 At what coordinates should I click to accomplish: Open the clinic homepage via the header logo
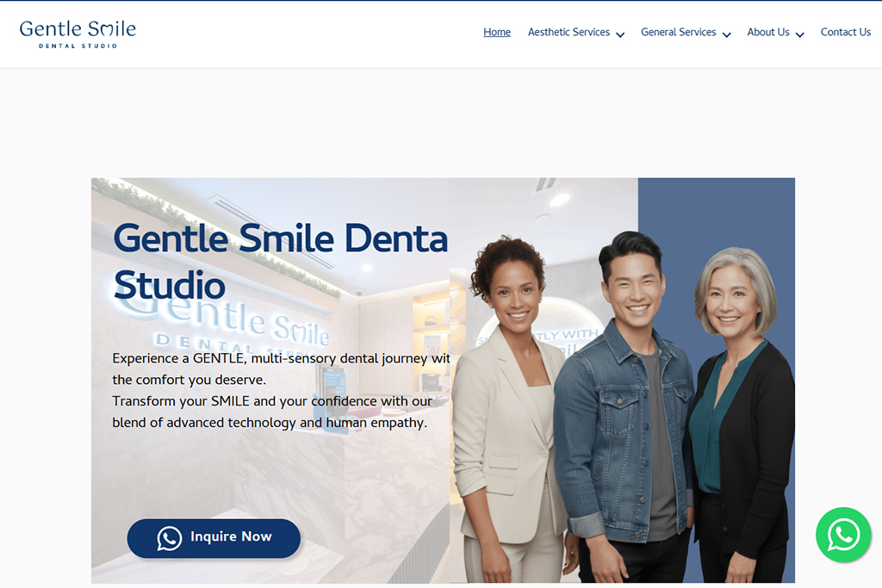[78, 33]
